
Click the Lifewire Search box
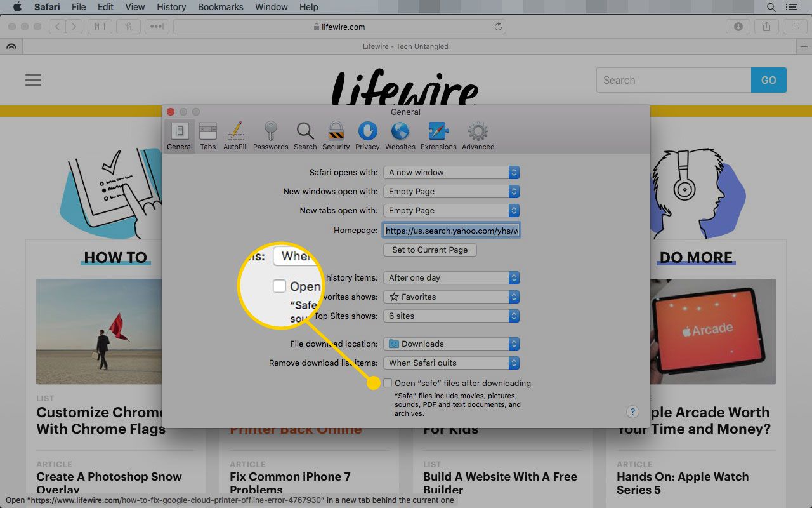(674, 80)
